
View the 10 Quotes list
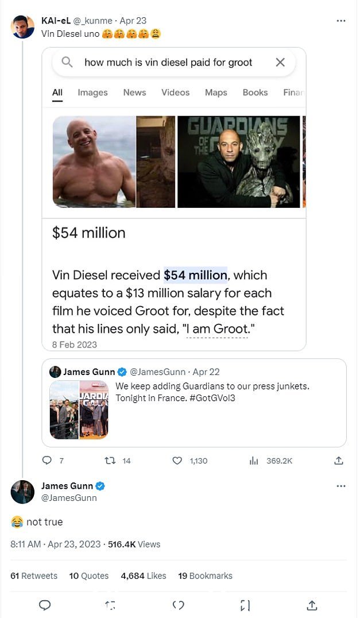(88, 576)
